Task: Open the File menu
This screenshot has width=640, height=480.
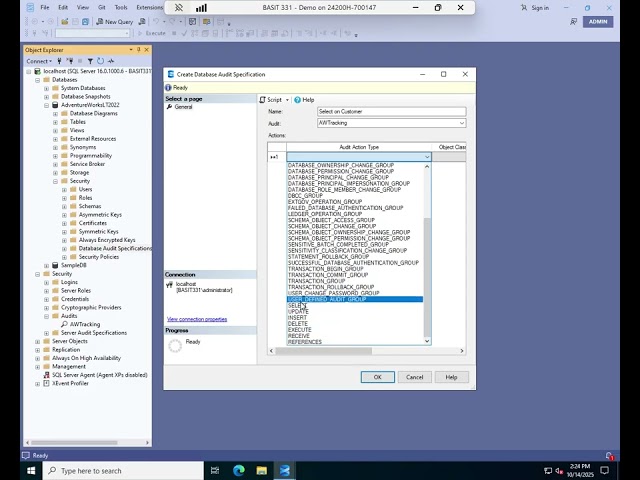Action: click(44, 7)
